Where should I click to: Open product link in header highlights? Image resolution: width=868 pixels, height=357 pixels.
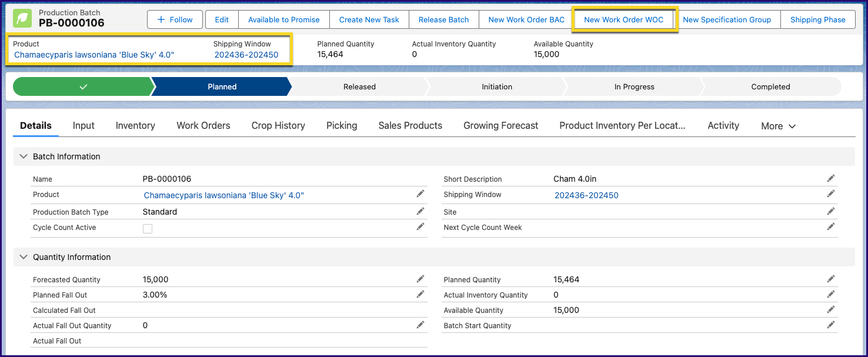94,55
